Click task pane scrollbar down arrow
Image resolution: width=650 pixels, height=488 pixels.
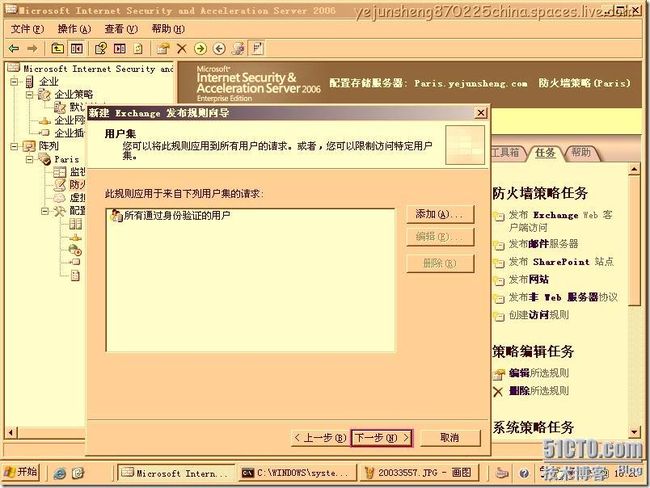634,432
